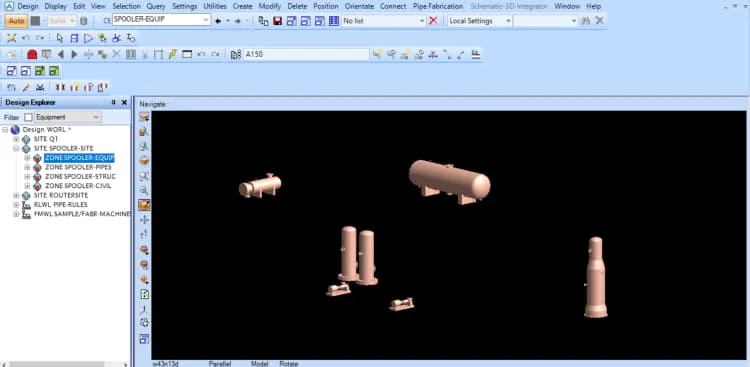
Task: Click the save work disk icon
Action: pyautogui.click(x=277, y=21)
